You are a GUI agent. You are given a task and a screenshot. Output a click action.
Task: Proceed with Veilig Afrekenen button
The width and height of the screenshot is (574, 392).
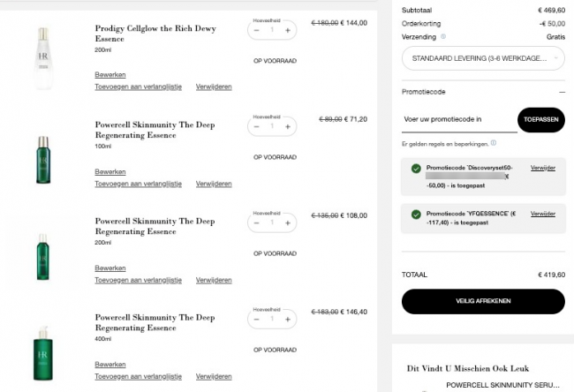click(x=483, y=301)
